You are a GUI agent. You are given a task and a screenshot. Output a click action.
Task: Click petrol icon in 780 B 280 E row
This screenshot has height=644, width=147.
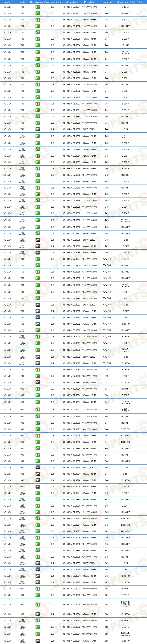pos(38,369)
